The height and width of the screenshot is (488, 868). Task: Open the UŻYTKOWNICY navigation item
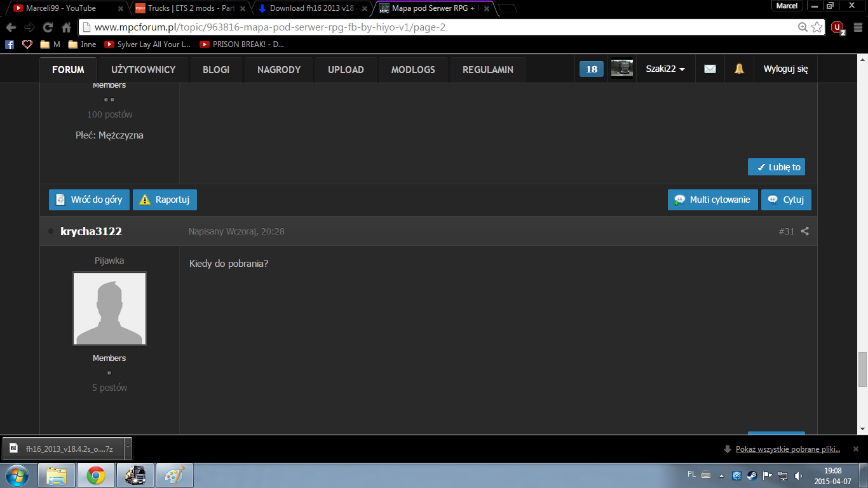pos(143,69)
